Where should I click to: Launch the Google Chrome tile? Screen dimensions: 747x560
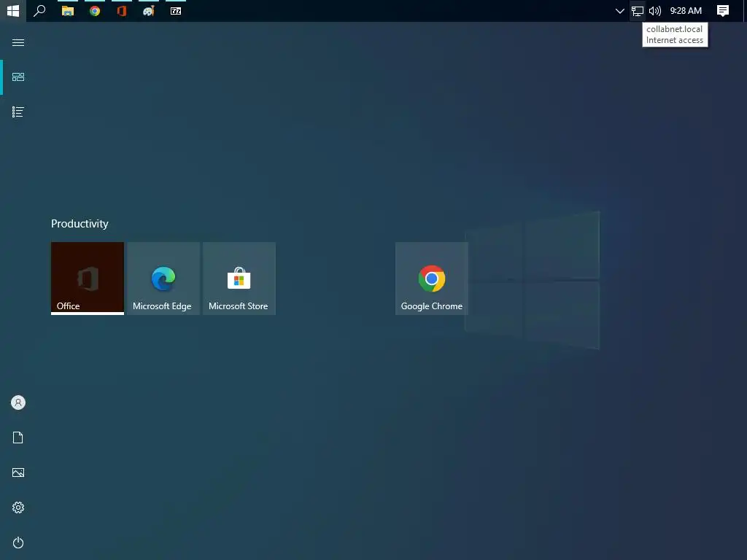coord(432,278)
